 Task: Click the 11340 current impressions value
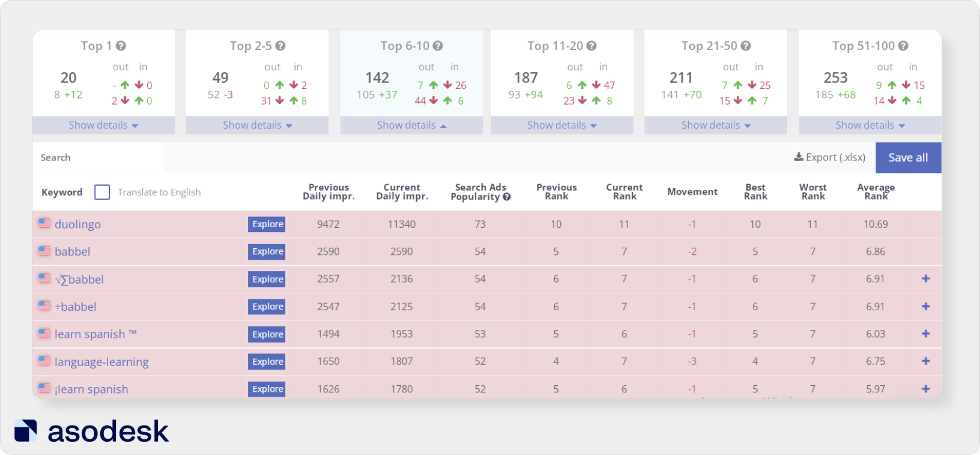click(x=402, y=224)
